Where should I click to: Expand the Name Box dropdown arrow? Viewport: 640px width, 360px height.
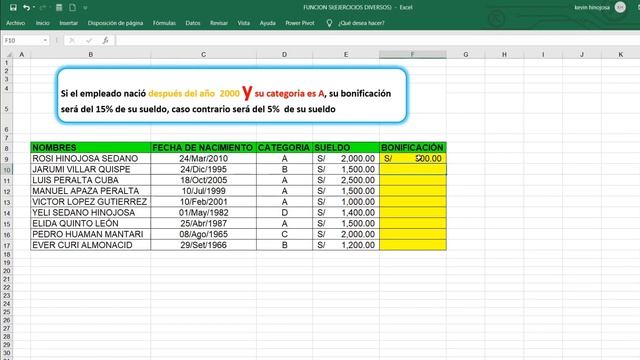(45, 40)
